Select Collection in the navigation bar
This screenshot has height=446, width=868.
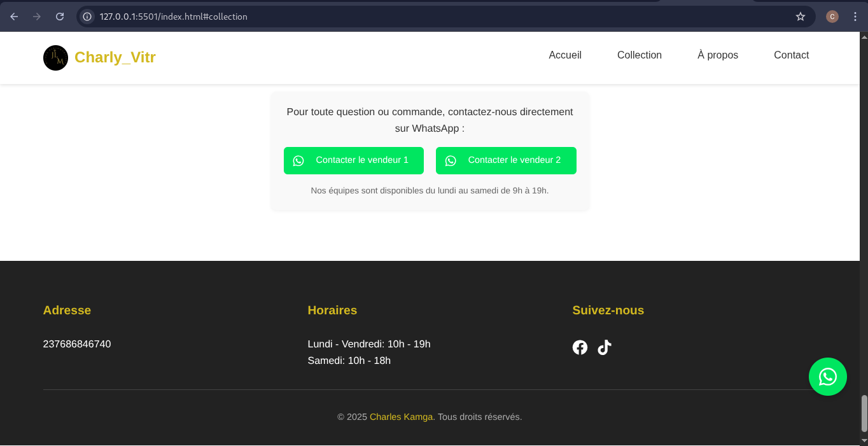pyautogui.click(x=639, y=55)
